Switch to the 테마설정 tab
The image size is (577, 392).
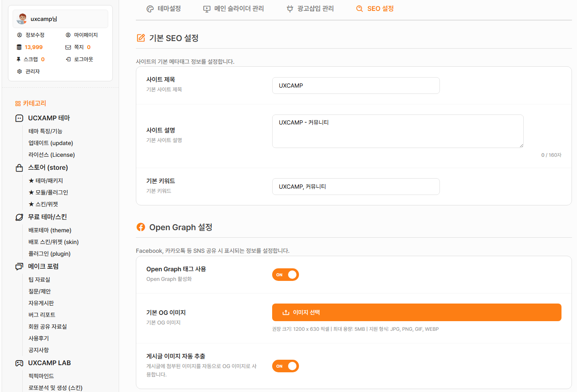[x=164, y=9]
